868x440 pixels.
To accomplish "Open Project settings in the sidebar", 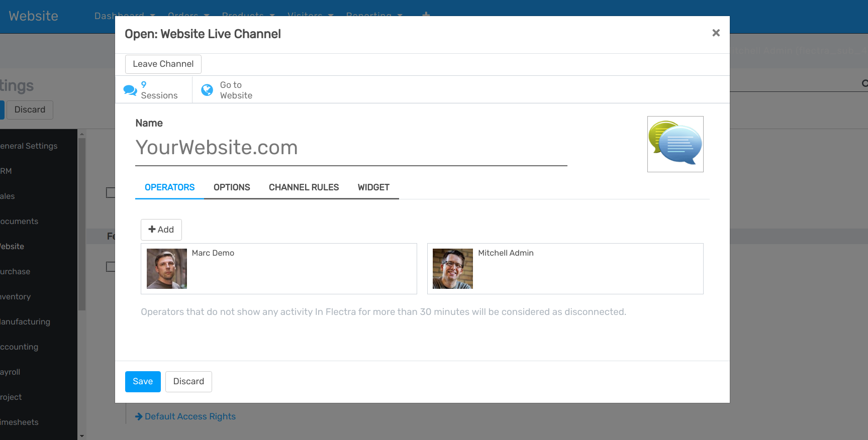I will 11,397.
